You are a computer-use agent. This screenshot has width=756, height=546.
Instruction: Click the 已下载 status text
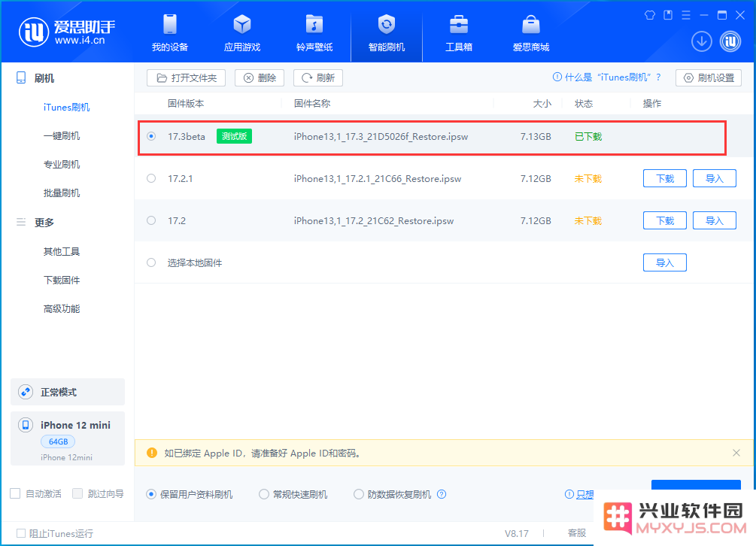pos(588,136)
